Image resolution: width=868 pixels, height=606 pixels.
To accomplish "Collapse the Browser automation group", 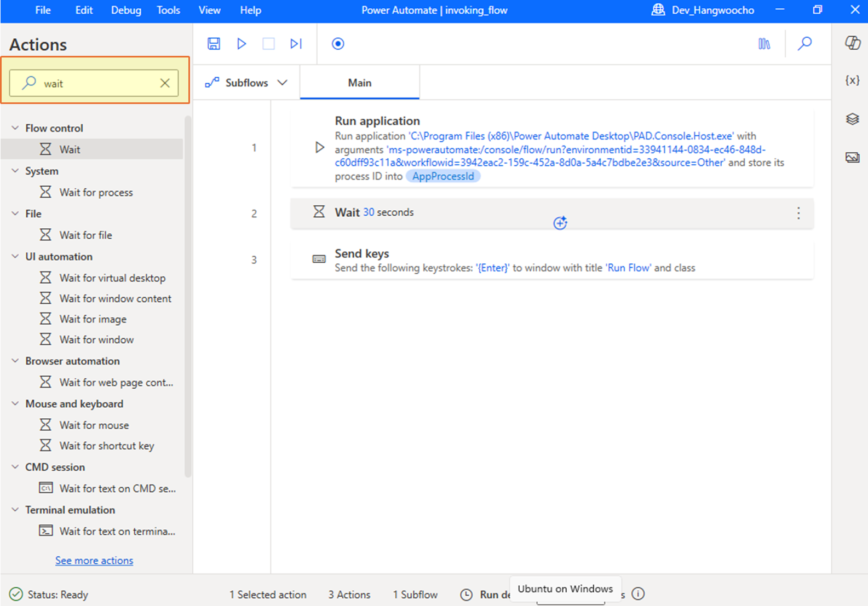I will pyautogui.click(x=15, y=361).
